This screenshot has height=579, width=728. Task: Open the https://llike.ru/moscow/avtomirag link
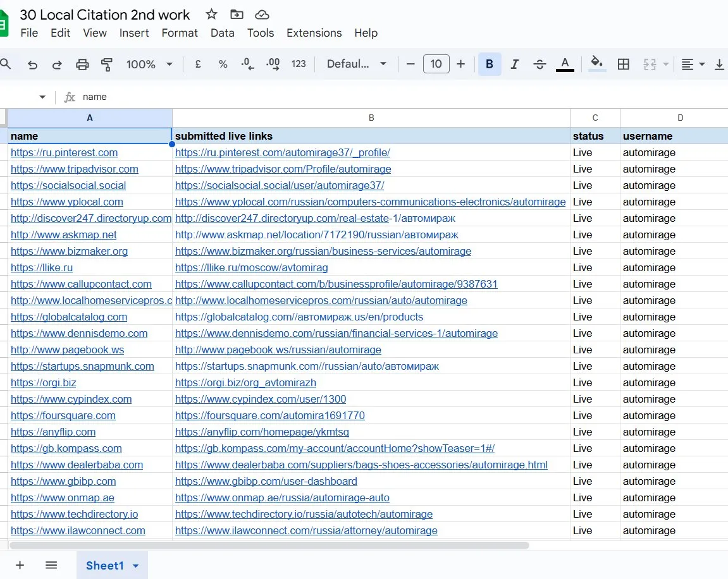251,268
